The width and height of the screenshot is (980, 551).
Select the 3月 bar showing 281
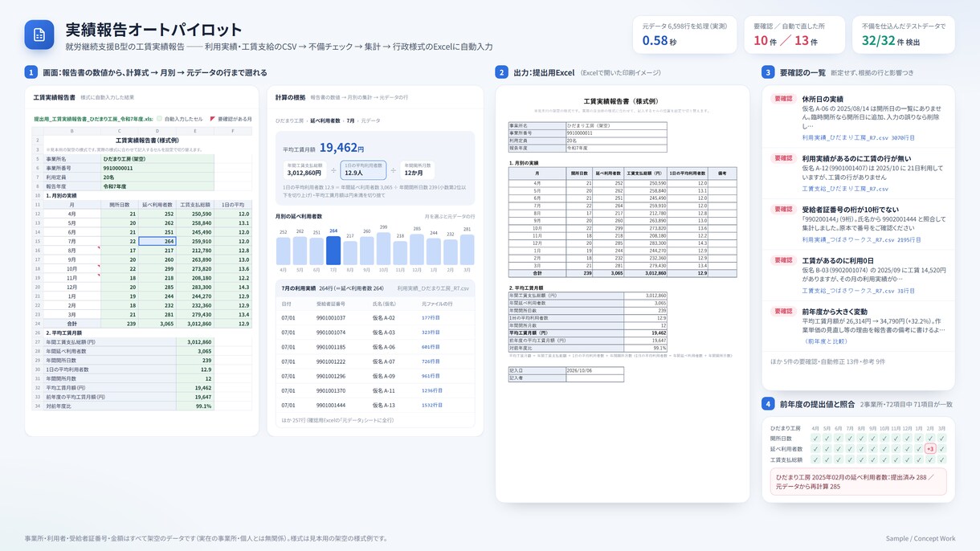click(467, 250)
